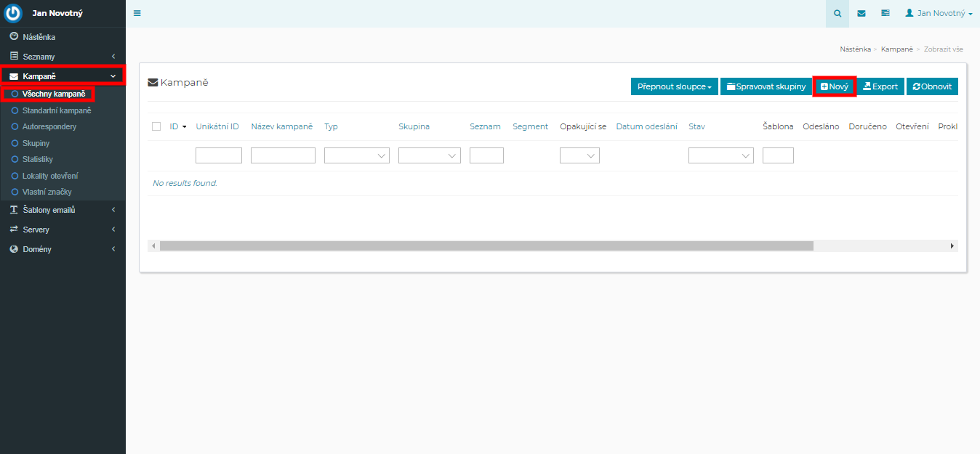Sort by Unikátní ID column header

(217, 126)
